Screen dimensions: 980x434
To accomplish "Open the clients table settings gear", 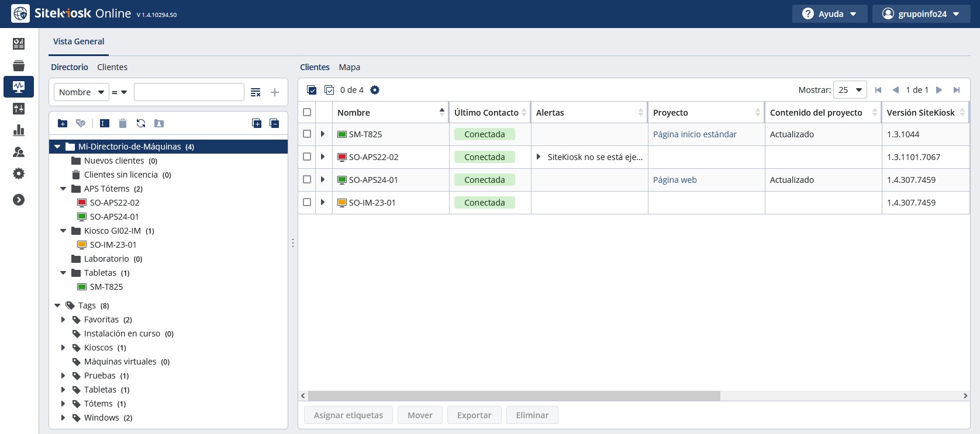I will 375,90.
